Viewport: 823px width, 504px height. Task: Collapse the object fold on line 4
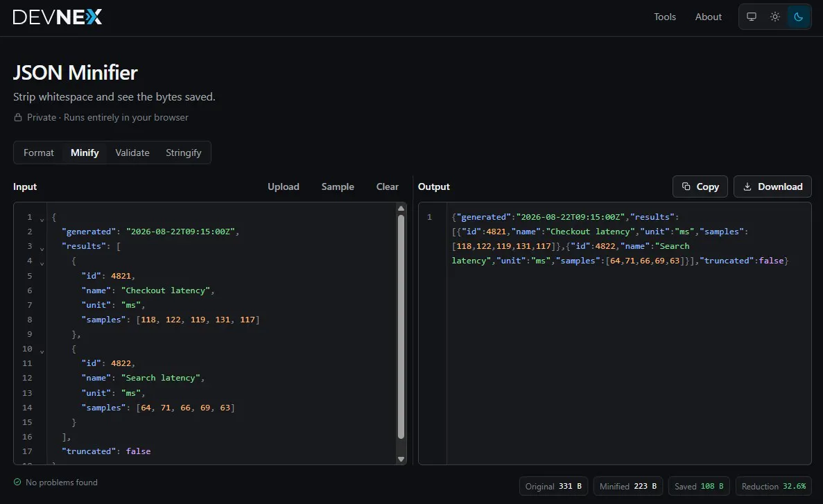point(42,263)
